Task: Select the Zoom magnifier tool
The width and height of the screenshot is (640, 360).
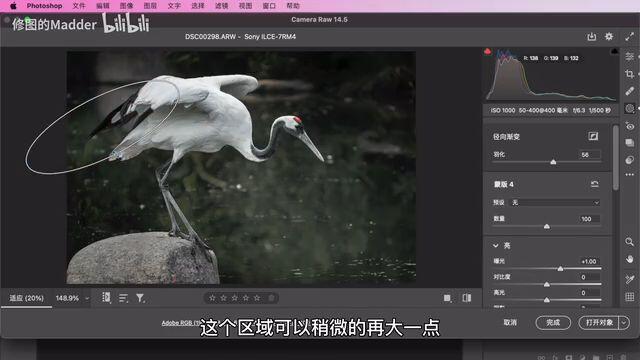Action: (629, 242)
